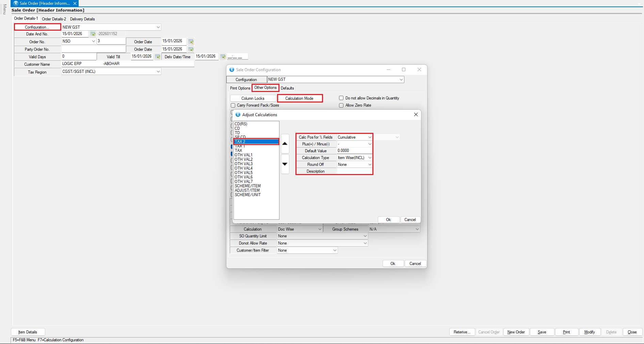644x344 pixels.
Task: Check Carry Forward Pack/Sizes option
Action: click(x=233, y=106)
